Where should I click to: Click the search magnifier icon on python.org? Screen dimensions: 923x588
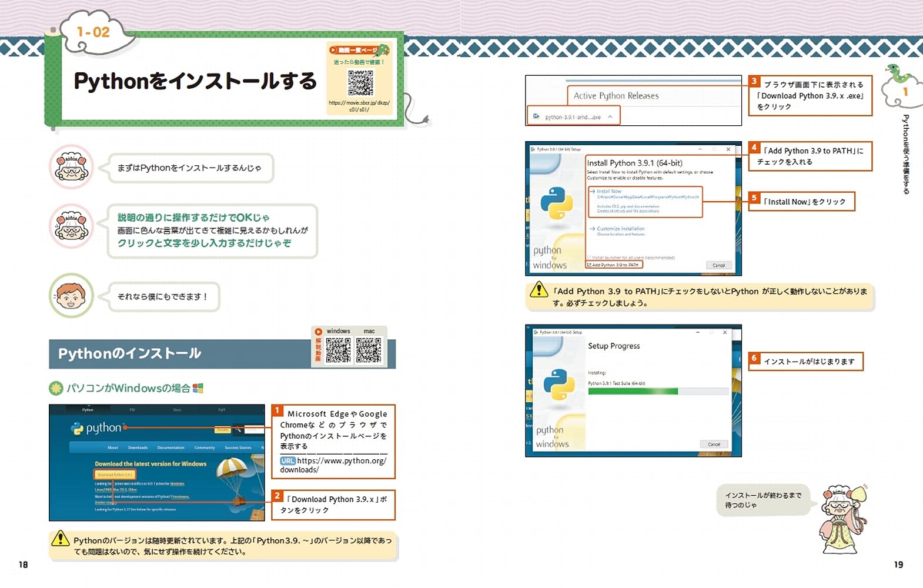pyautogui.click(x=238, y=430)
